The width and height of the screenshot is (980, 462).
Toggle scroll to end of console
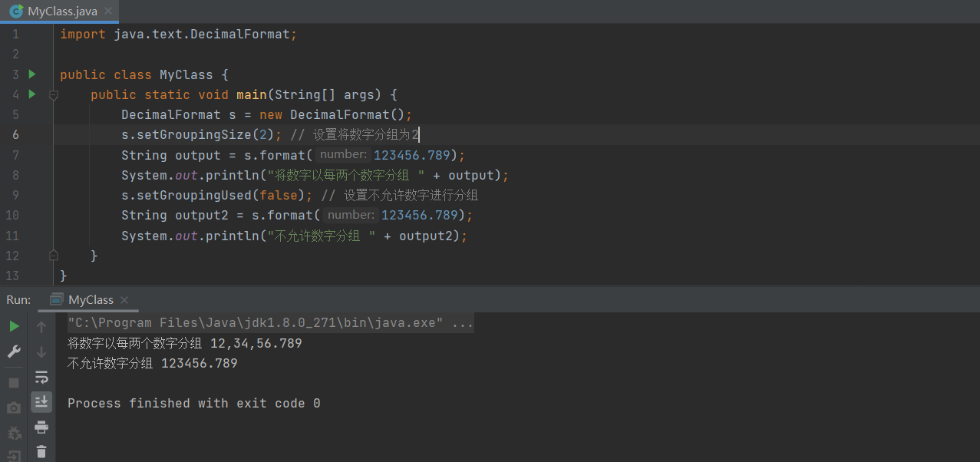[x=41, y=401]
